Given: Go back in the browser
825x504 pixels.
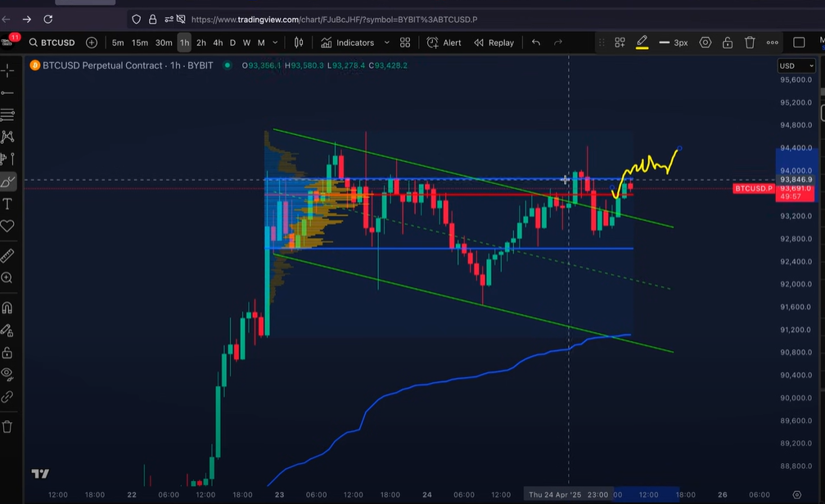Looking at the screenshot, I should tap(7, 20).
